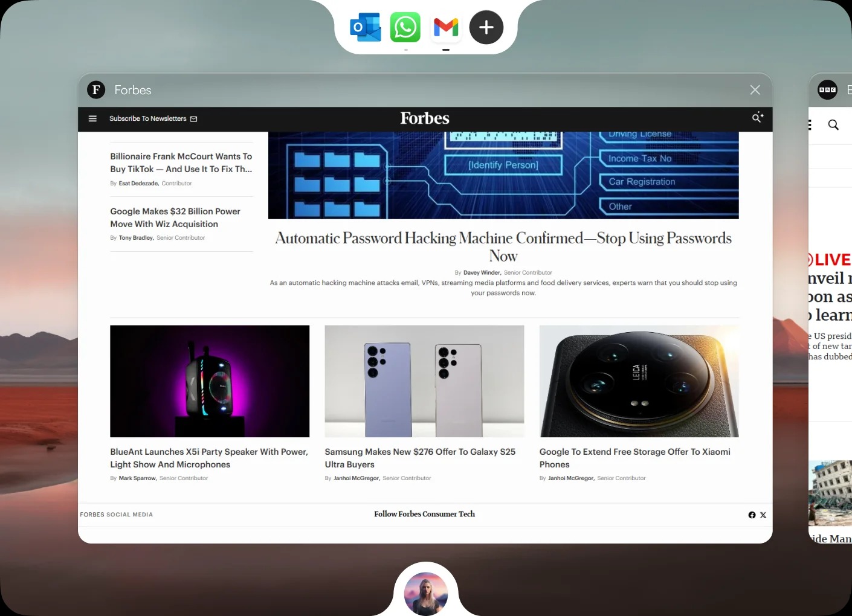This screenshot has height=616, width=852.
Task: Click the Forbes search icon
Action: [x=757, y=118]
